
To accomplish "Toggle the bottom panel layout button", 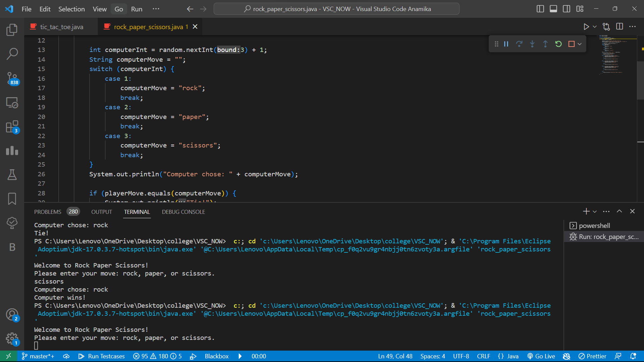I will 553,9.
